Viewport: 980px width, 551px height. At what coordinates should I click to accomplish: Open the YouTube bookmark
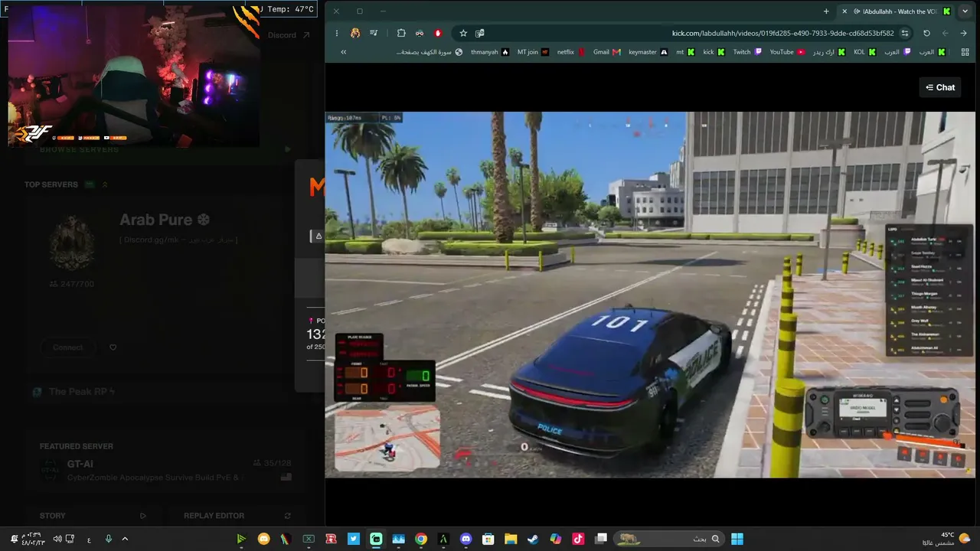click(787, 52)
